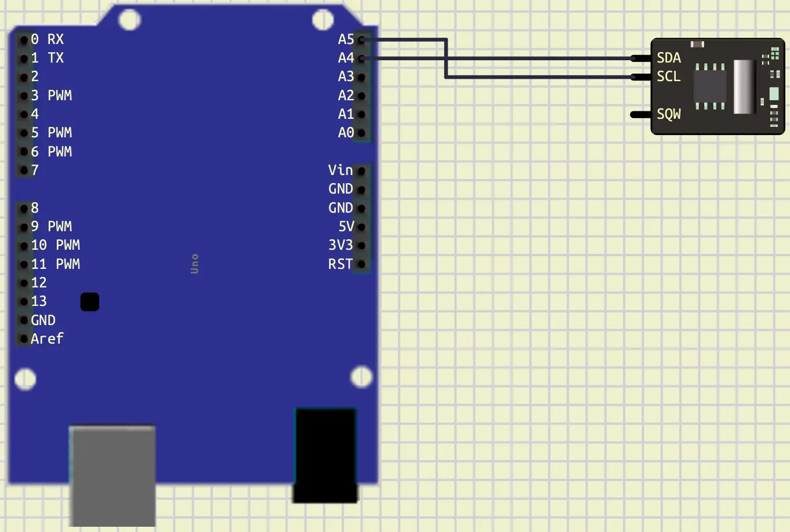Select PWM pin 9 on the Arduino
Screen dimensions: 790x532
click(24, 227)
